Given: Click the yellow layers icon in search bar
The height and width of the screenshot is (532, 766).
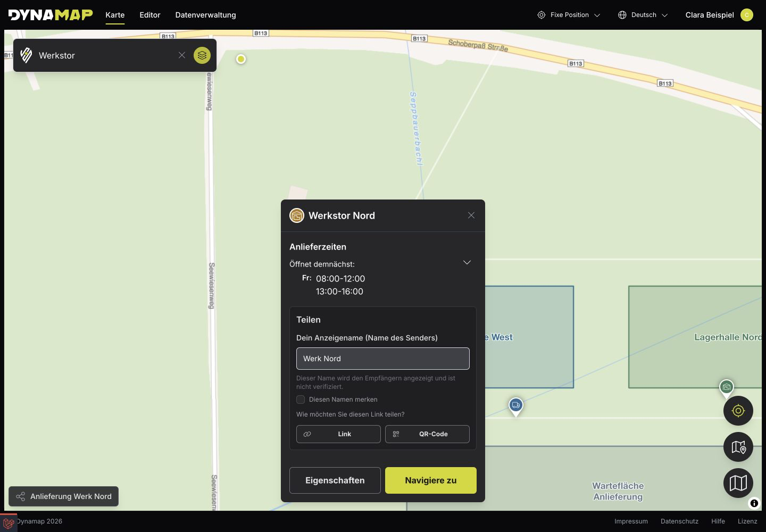Looking at the screenshot, I should click(202, 55).
